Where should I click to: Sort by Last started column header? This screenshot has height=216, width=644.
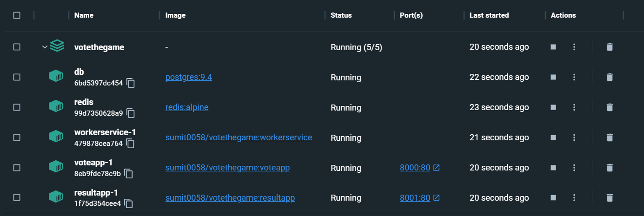coord(489,15)
